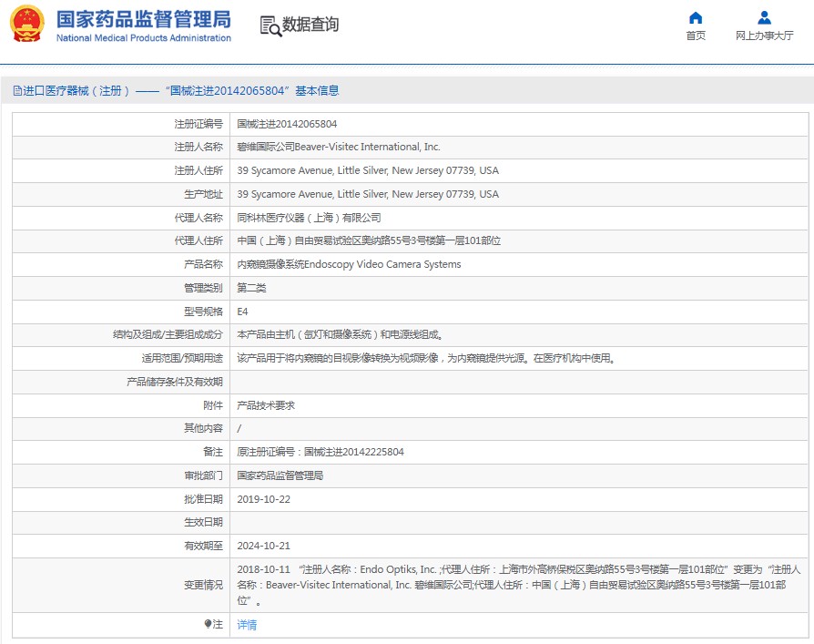
Task: Click the 数据查询 heading
Action: (310, 25)
